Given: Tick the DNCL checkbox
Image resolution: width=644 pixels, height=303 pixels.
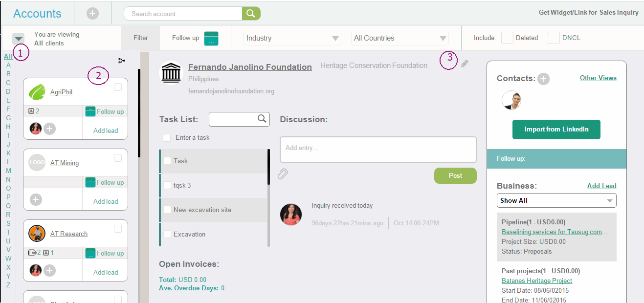Looking at the screenshot, I should click(554, 38).
